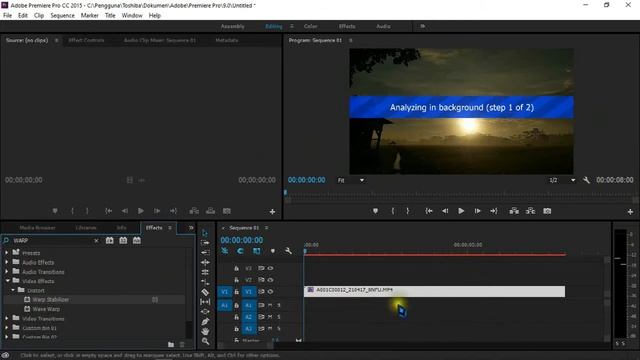Click Extract button in Program monitor
Viewport: 640px width, 360px height.
530,211
